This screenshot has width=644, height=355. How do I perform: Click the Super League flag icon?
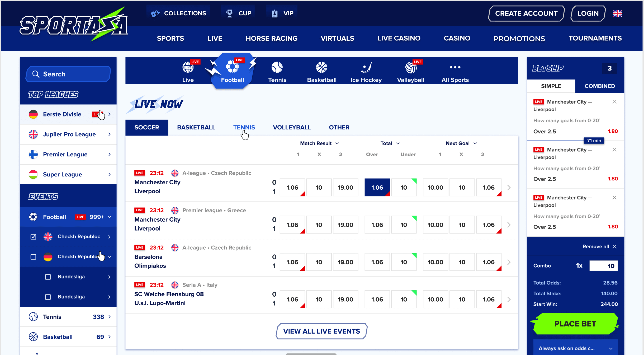(x=33, y=175)
